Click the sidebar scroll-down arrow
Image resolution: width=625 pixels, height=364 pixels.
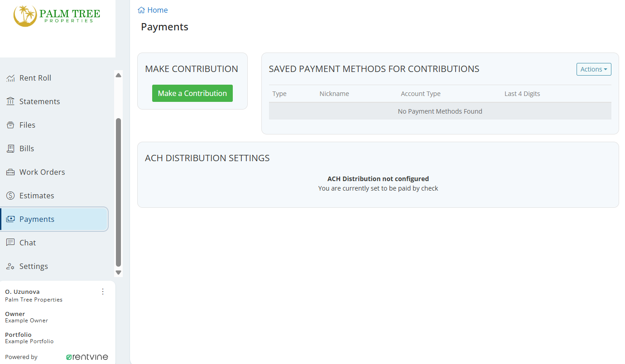119,273
